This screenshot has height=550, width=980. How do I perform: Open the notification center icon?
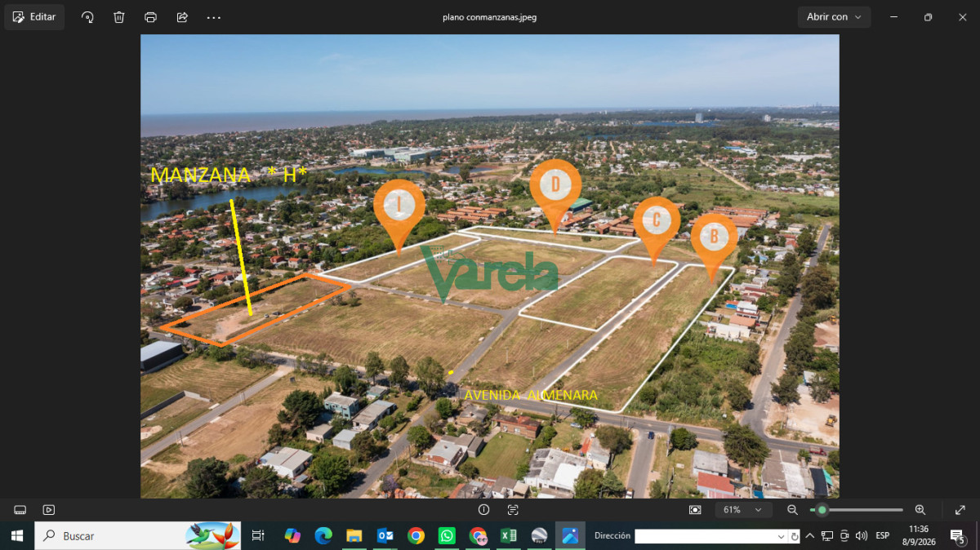tap(958, 536)
